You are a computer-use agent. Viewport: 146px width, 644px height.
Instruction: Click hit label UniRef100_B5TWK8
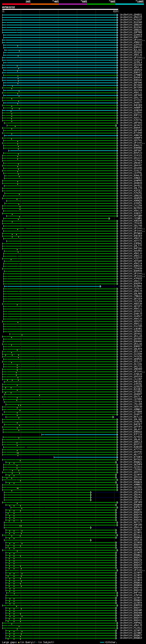point(131,233)
